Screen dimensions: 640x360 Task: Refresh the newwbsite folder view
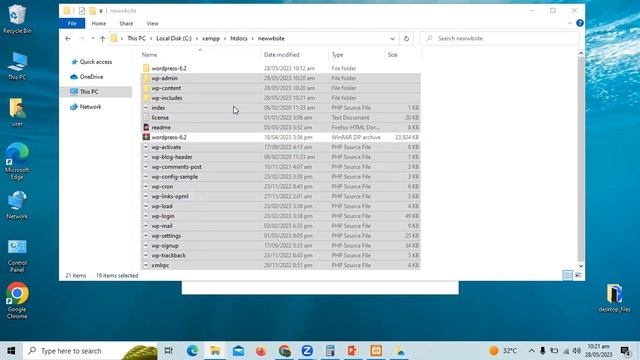(x=406, y=38)
